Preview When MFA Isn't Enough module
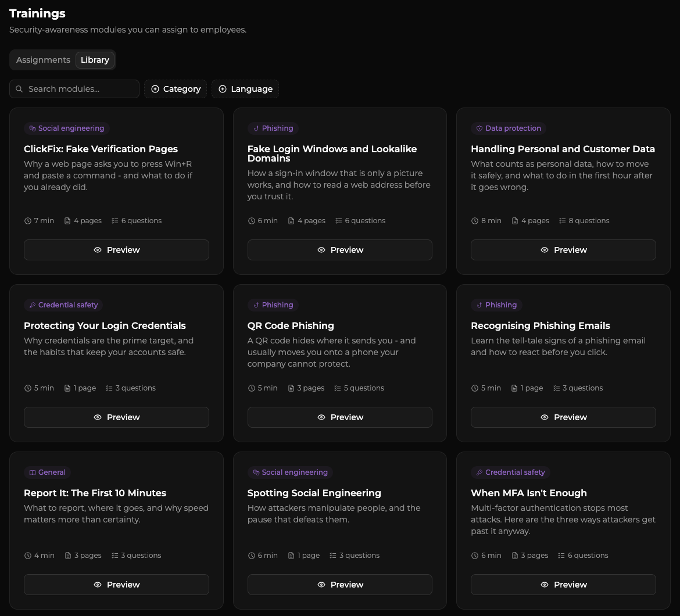 point(563,585)
